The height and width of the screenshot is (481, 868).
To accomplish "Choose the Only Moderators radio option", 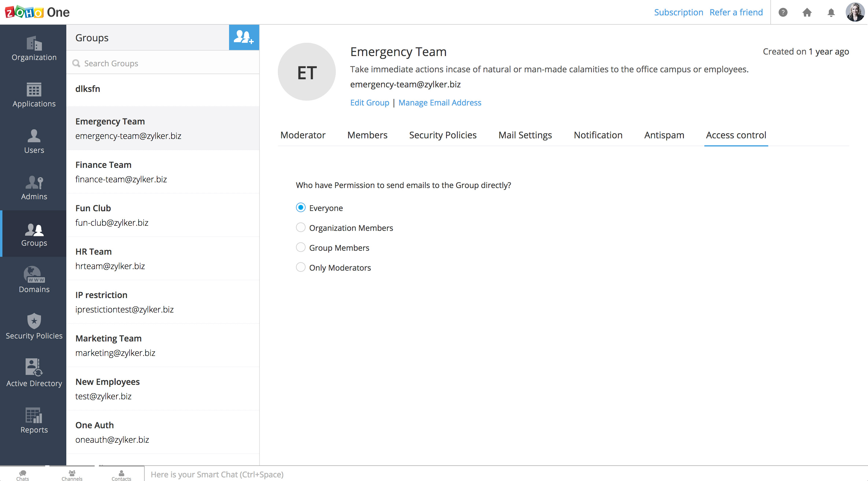I will tap(300, 267).
